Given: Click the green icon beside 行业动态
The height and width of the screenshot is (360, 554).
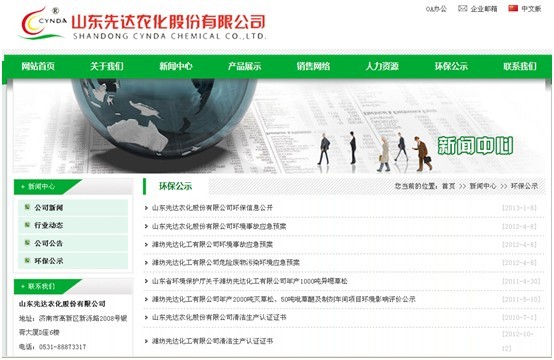Looking at the screenshot, I should [x=27, y=225].
